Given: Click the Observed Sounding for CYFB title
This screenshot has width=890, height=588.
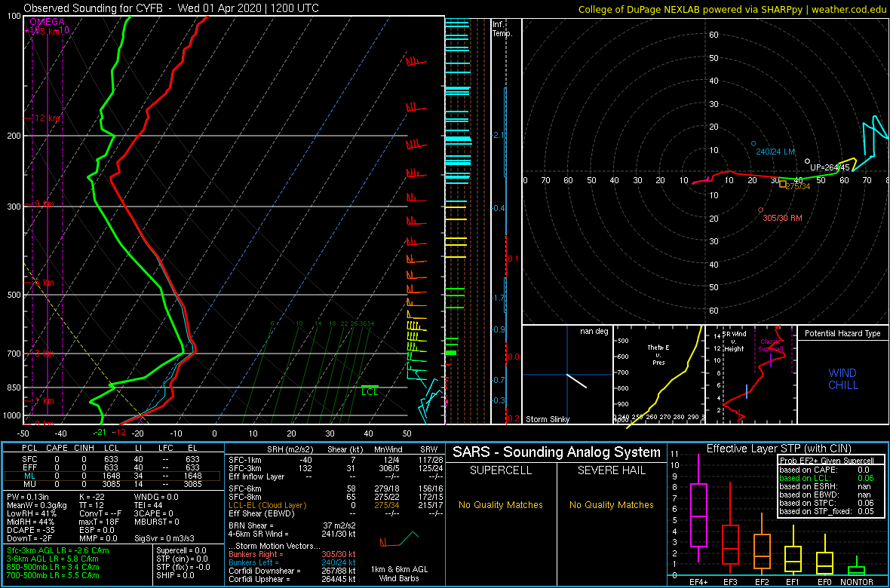Looking at the screenshot, I should click(171, 8).
